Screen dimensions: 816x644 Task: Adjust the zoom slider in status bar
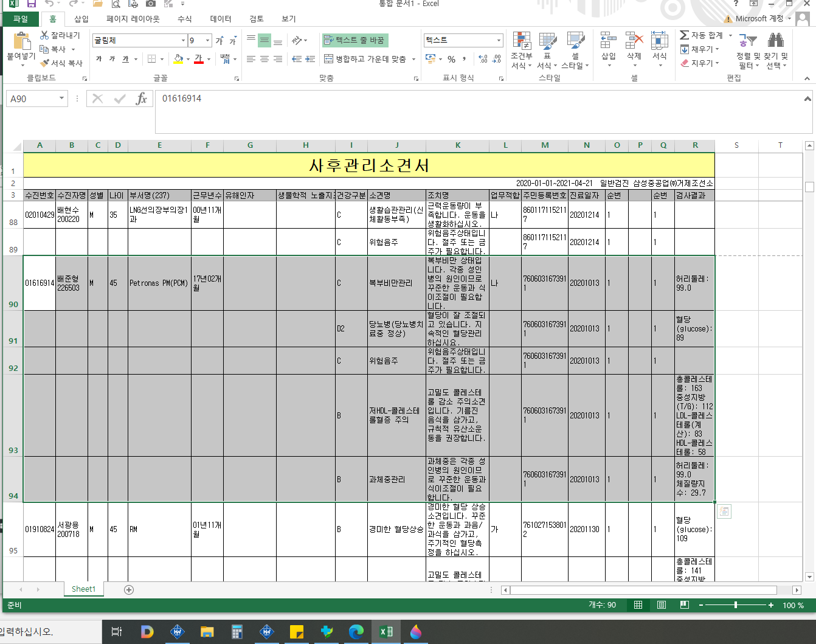point(736,605)
